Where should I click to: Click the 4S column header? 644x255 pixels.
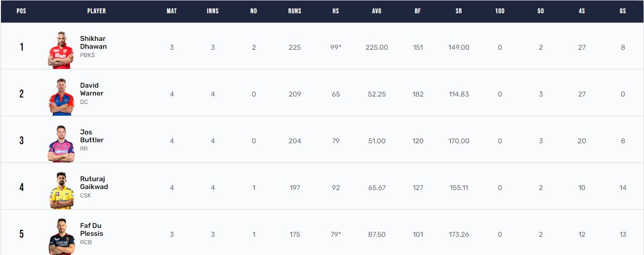[x=582, y=11]
